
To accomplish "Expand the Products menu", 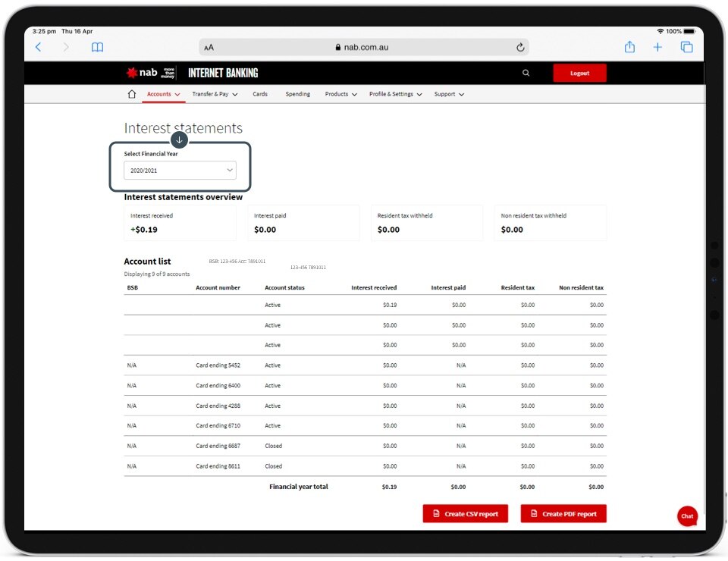I will coord(340,95).
